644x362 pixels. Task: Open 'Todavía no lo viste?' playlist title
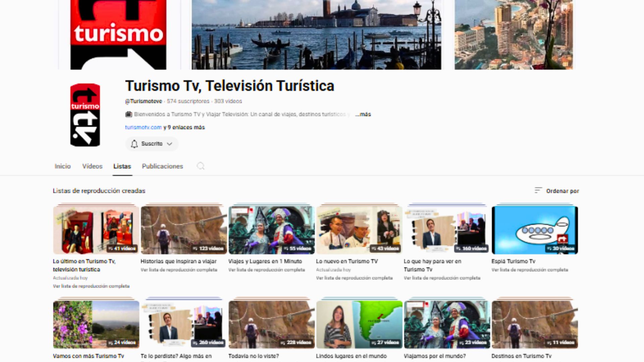tap(254, 356)
